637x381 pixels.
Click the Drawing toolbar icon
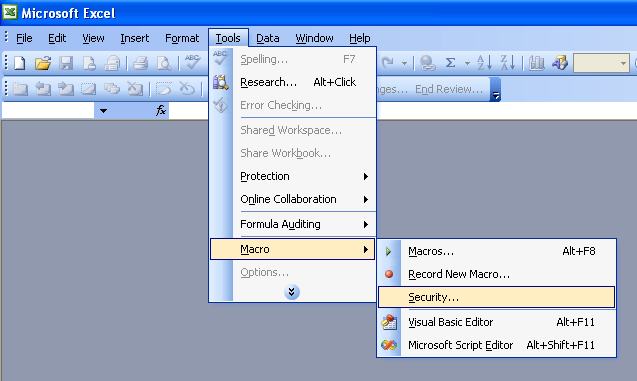click(560, 63)
